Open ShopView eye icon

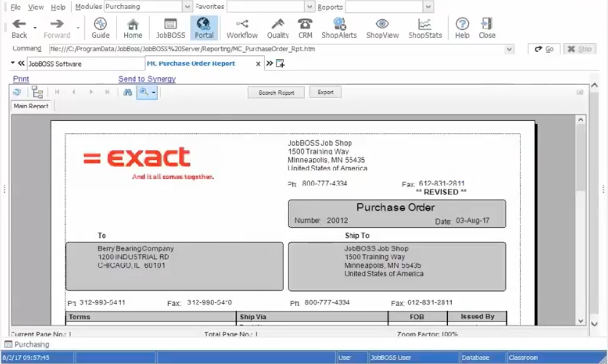coord(382,28)
